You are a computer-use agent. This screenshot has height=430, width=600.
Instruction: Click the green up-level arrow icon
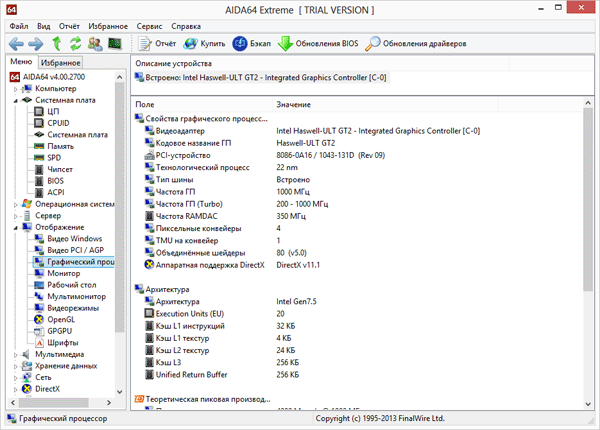tap(57, 44)
